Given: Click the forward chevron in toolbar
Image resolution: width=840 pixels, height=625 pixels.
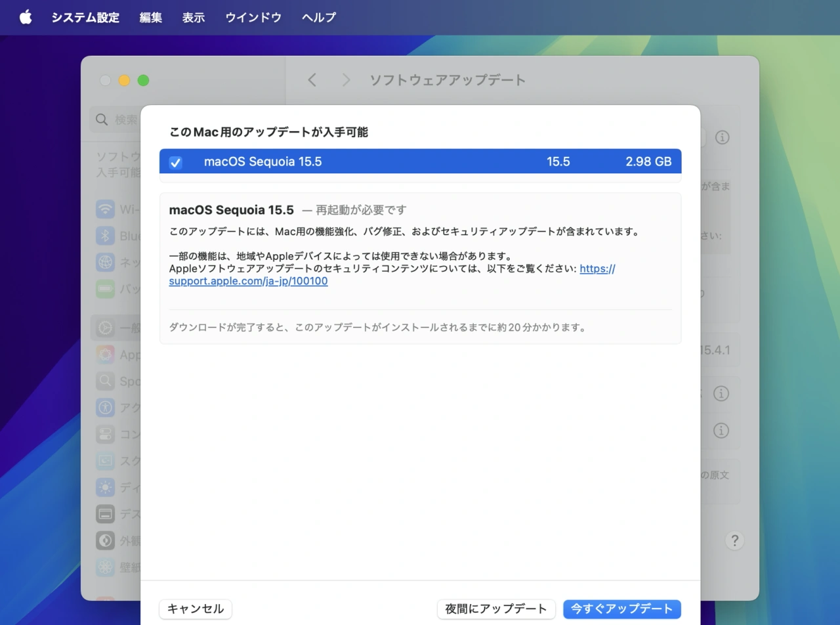Looking at the screenshot, I should (346, 80).
